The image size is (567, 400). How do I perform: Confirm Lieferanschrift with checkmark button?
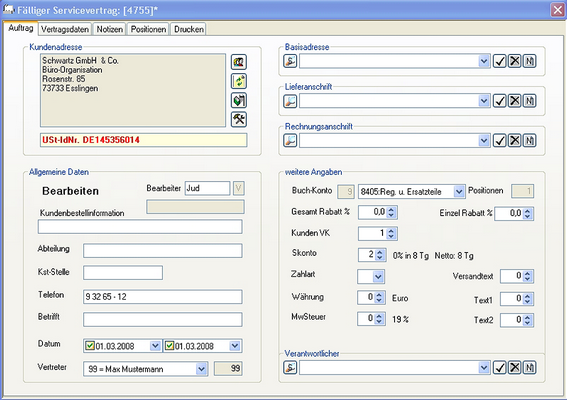click(499, 101)
